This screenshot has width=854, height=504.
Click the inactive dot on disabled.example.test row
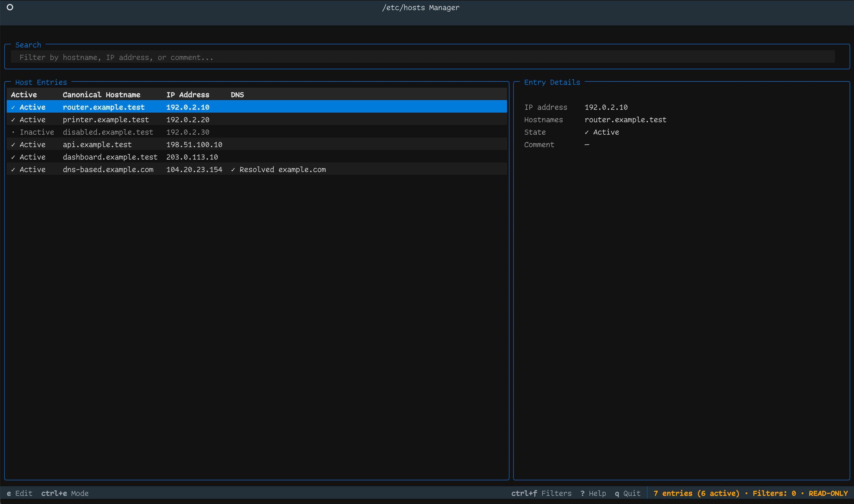coord(13,132)
